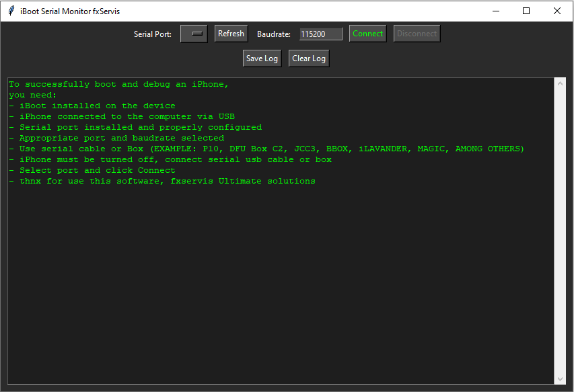This screenshot has width=574, height=392.
Task: Click Save Log button
Action: (x=262, y=58)
